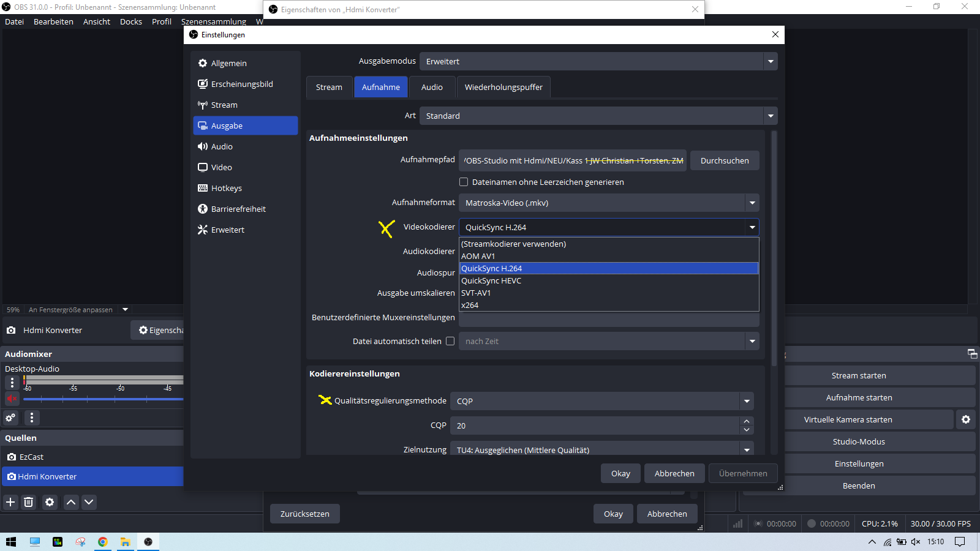Open the Windows Start menu

click(11, 542)
